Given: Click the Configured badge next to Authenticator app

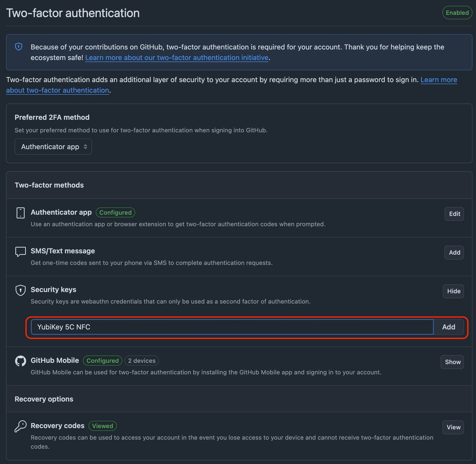Looking at the screenshot, I should (115, 212).
